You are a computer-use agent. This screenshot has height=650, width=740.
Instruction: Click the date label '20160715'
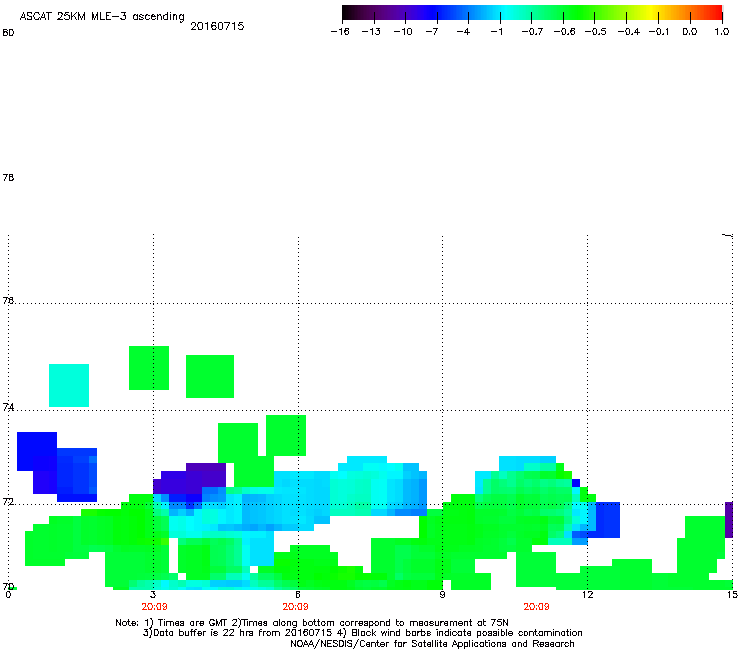(x=217, y=26)
